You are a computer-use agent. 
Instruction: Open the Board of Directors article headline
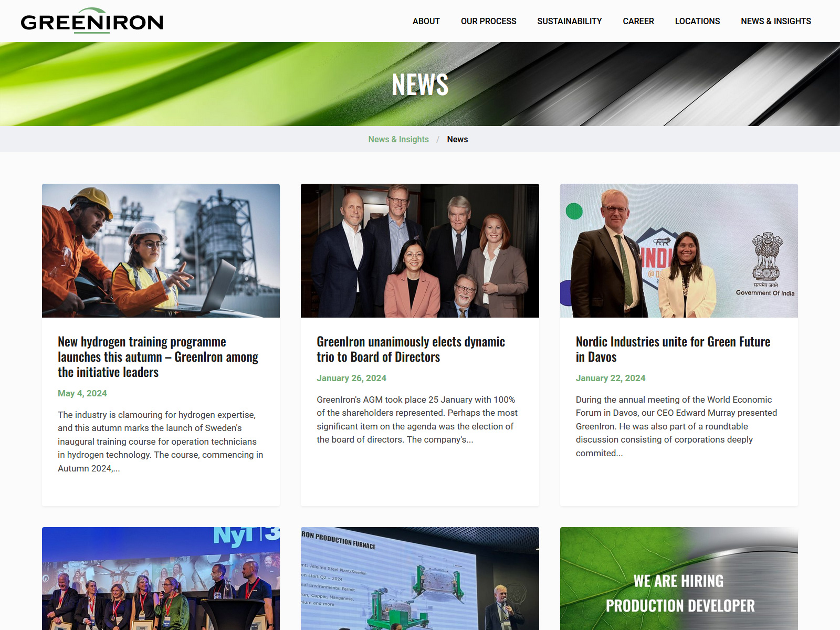[x=411, y=349]
